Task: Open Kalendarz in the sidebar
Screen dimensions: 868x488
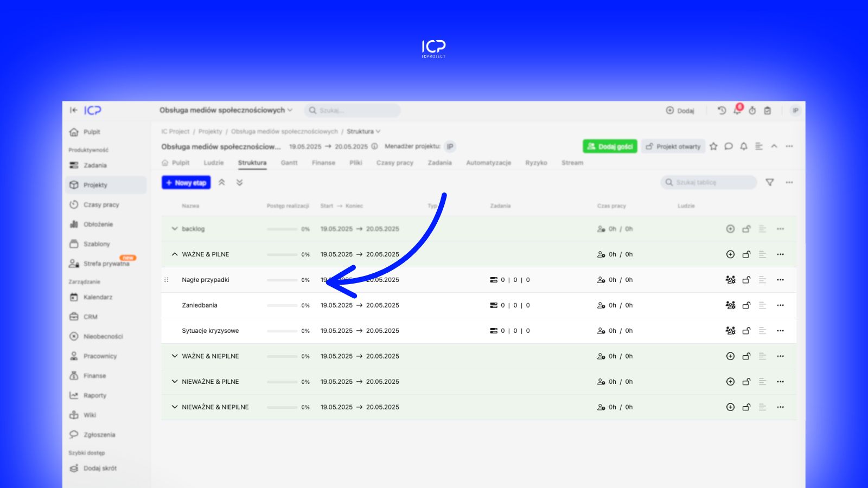Action: (98, 297)
